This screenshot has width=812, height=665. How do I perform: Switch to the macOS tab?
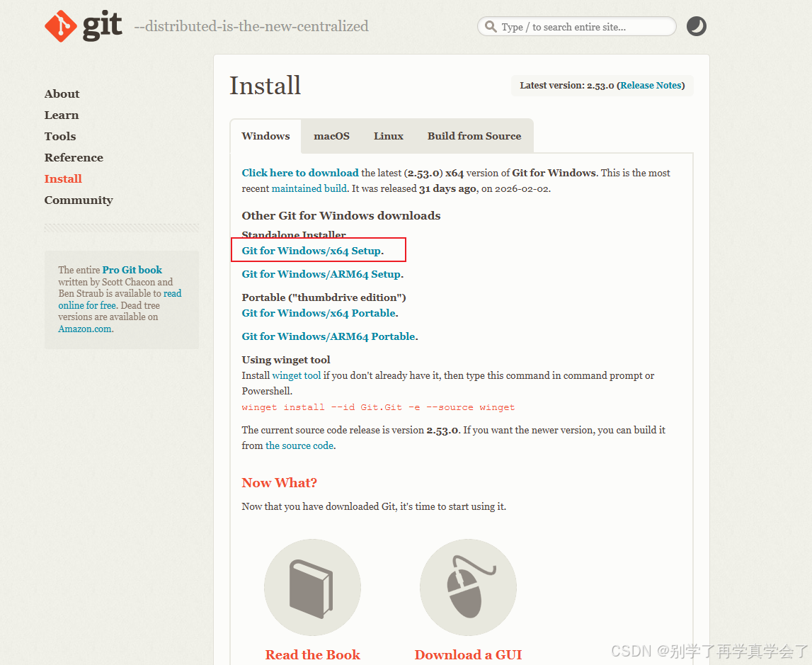pos(331,136)
